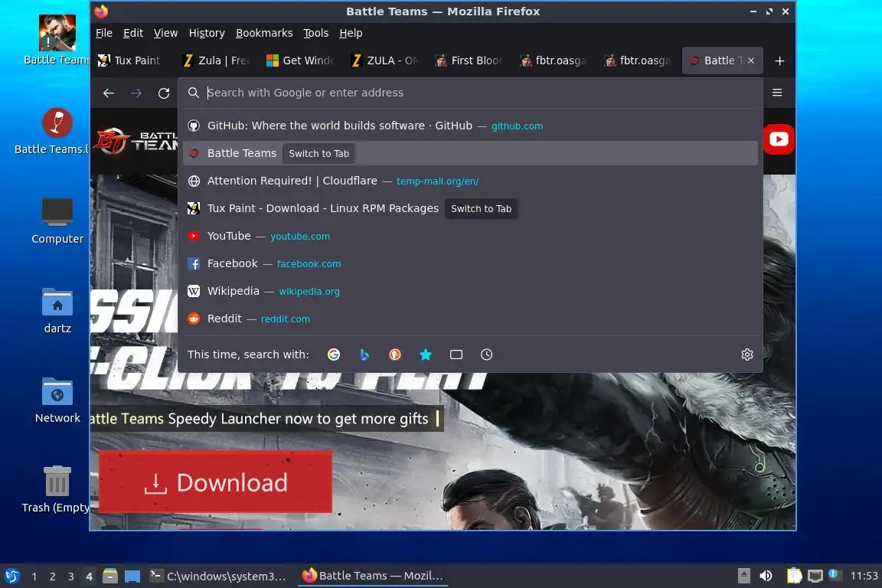
Task: Open the taskbar start menu icon
Action: coord(11,576)
